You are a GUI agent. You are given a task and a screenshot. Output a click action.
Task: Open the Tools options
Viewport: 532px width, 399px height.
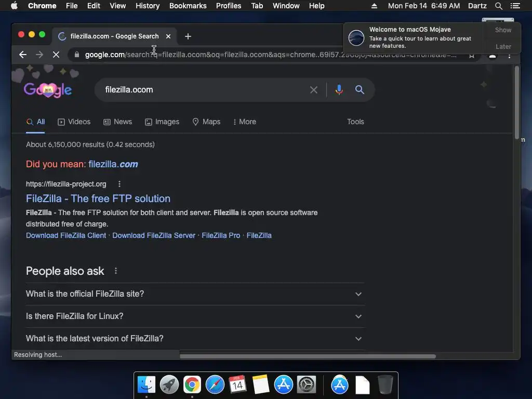tap(355, 122)
